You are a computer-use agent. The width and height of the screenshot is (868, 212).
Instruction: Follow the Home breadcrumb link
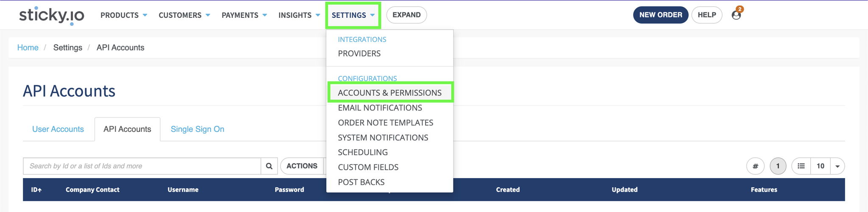28,47
